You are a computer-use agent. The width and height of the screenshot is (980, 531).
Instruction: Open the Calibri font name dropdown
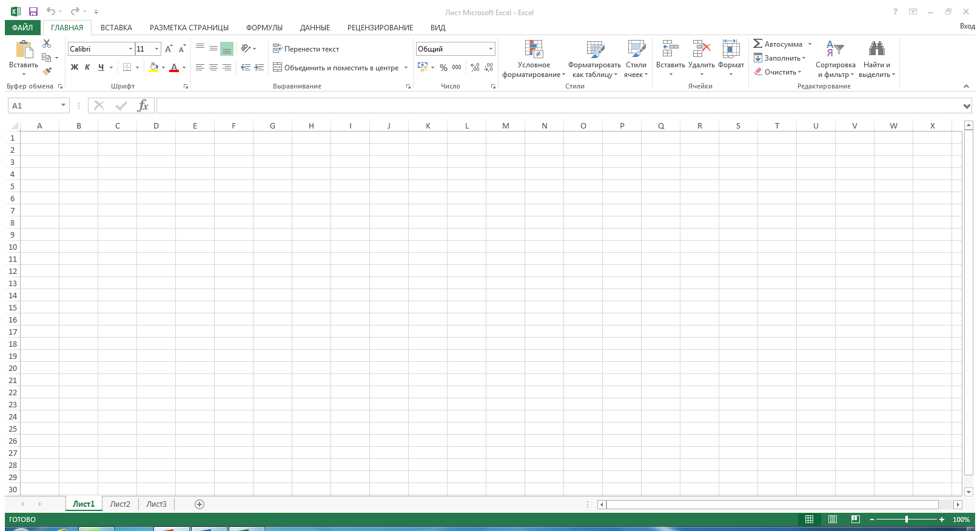130,49
